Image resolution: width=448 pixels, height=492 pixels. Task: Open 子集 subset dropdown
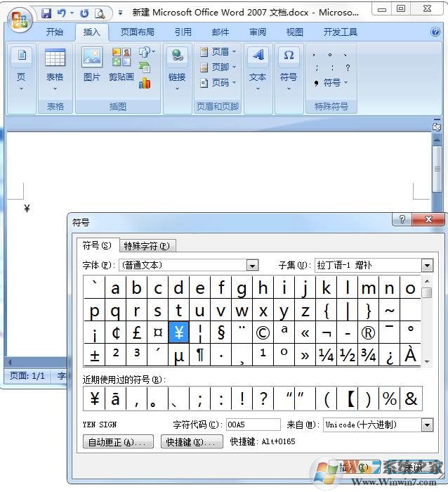428,266
